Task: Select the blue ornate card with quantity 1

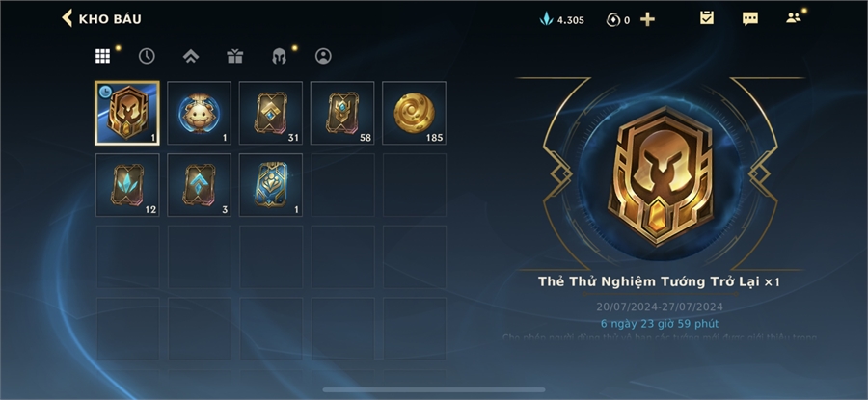Action: tap(271, 185)
